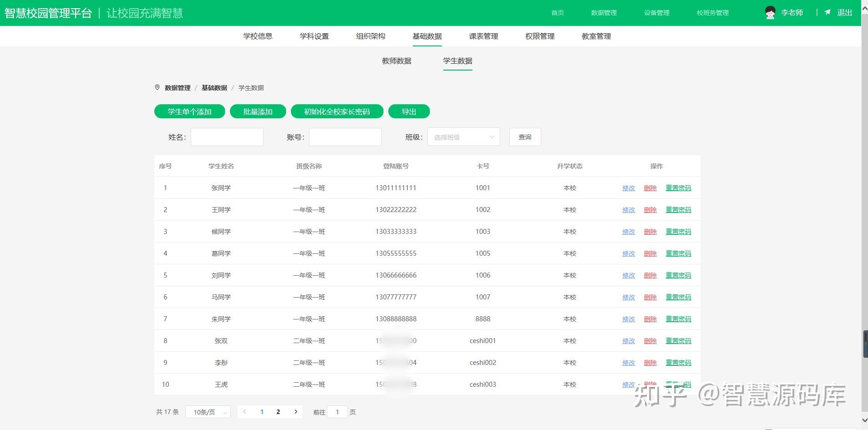Click student name 王虎
The width and height of the screenshot is (868, 430).
(221, 384)
